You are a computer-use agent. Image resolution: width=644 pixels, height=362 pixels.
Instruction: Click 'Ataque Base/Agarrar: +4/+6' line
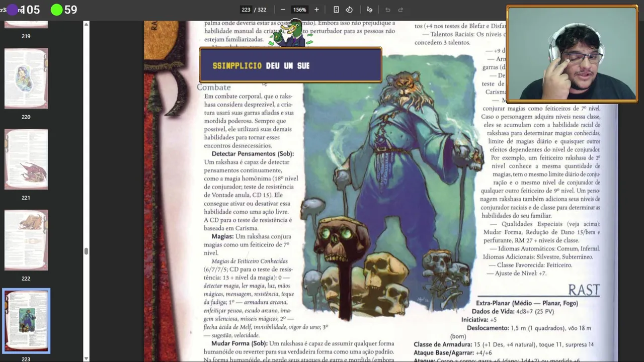(x=453, y=353)
